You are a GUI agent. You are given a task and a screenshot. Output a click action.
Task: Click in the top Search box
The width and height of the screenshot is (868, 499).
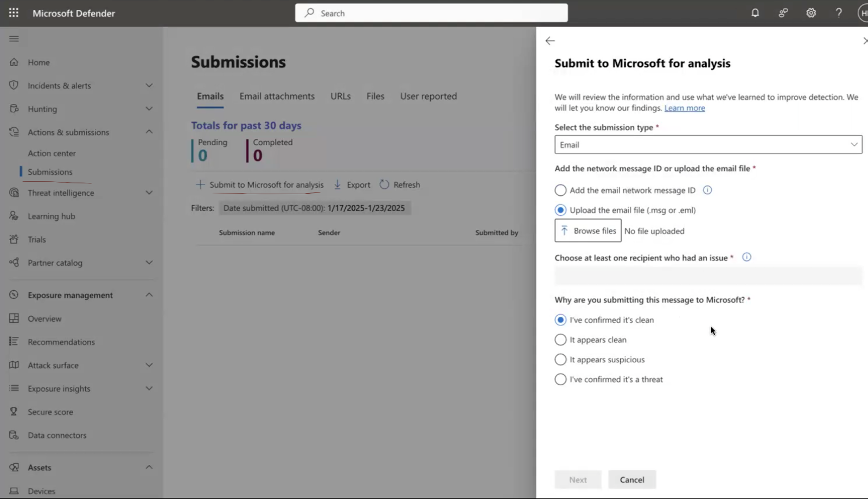pos(431,13)
